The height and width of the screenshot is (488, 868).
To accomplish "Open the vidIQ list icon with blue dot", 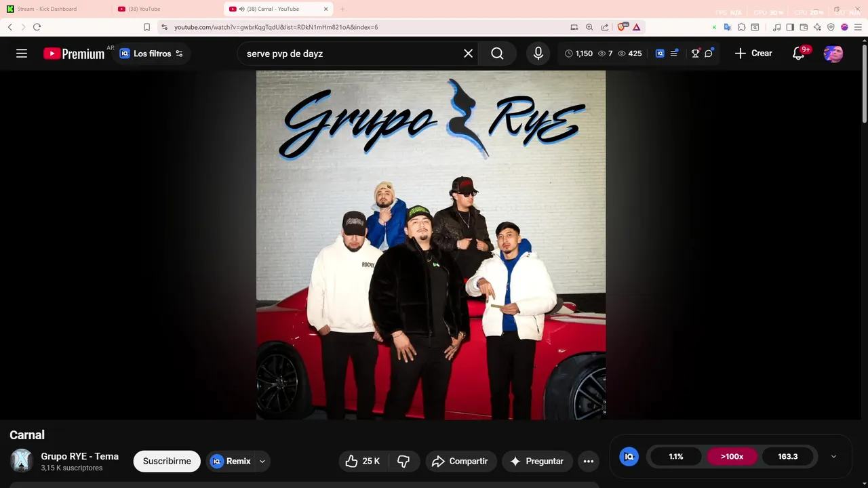I will tap(674, 54).
